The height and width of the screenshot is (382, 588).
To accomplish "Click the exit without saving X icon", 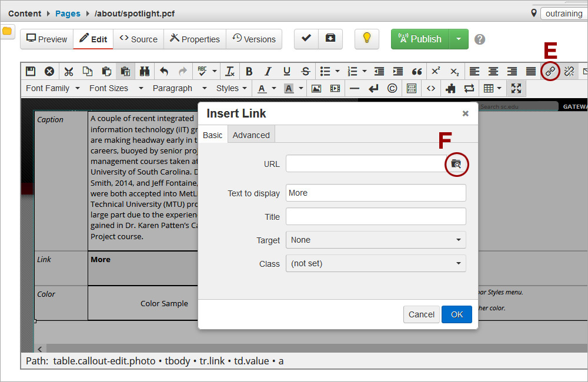I will point(49,71).
